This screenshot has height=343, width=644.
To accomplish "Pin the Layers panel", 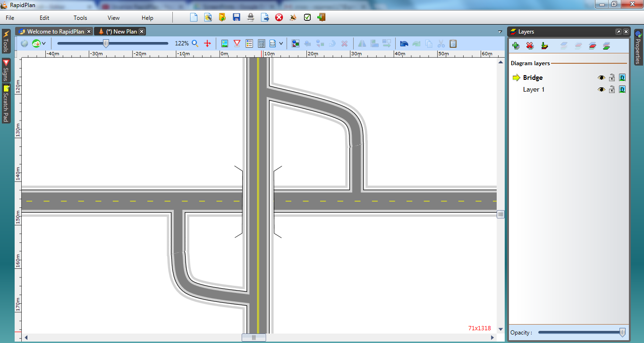I will tap(619, 32).
